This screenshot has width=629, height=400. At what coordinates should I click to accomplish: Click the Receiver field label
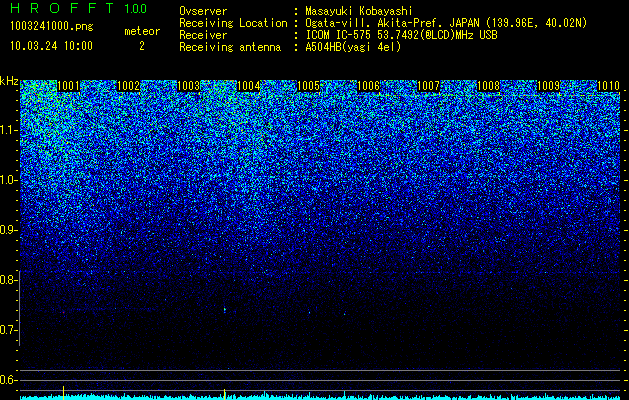(203, 35)
